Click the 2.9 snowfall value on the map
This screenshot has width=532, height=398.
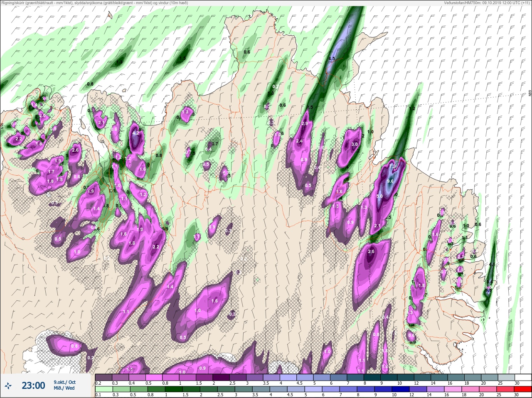(x=304, y=124)
